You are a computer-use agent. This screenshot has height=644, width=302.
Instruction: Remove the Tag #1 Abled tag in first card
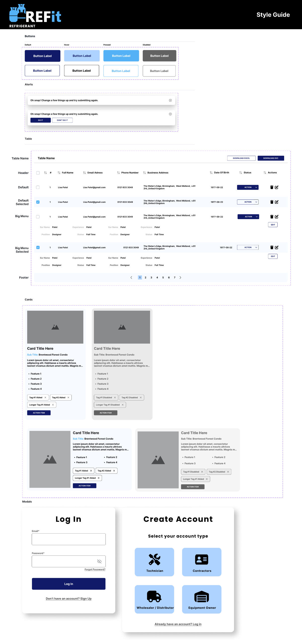pyautogui.click(x=45, y=397)
